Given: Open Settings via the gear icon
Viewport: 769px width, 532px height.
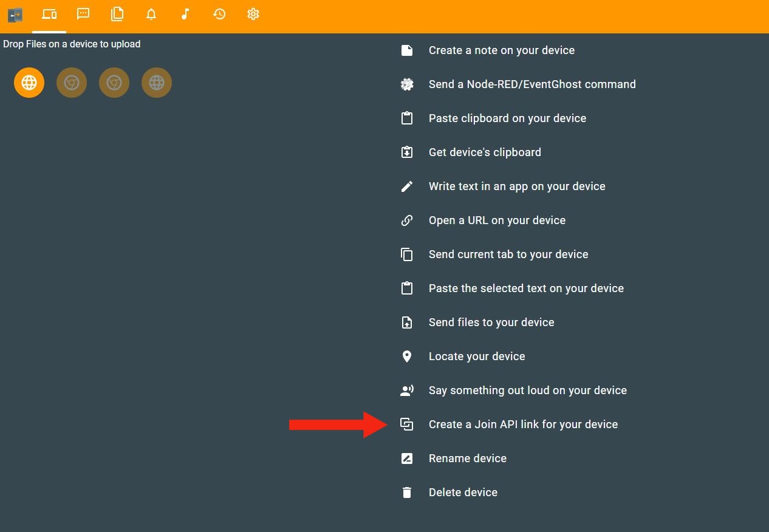Looking at the screenshot, I should [x=253, y=14].
